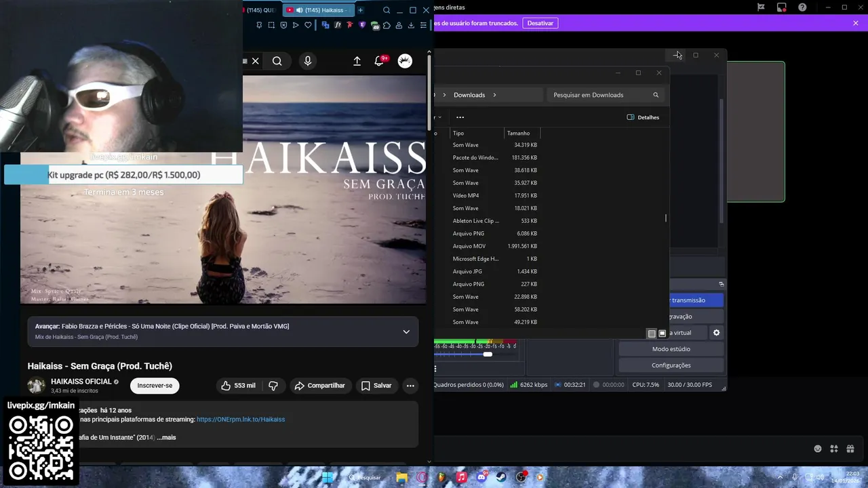The height and width of the screenshot is (488, 868).
Task: Click the browser player/flow arrow icon
Action: click(296, 25)
